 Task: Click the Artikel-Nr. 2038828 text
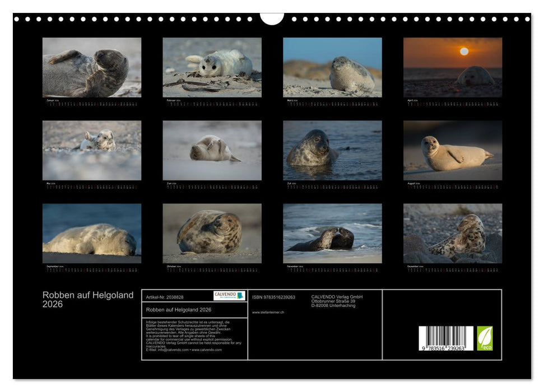(x=165, y=297)
